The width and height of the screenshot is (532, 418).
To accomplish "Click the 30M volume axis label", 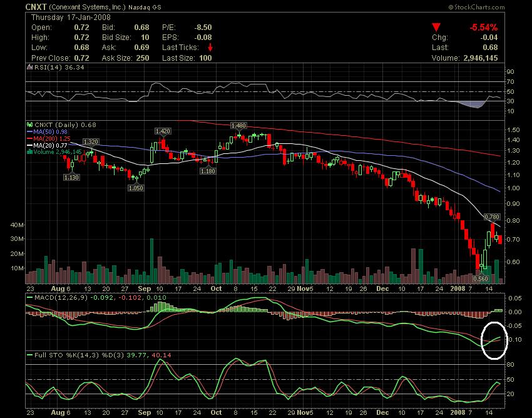I will [x=18, y=239].
